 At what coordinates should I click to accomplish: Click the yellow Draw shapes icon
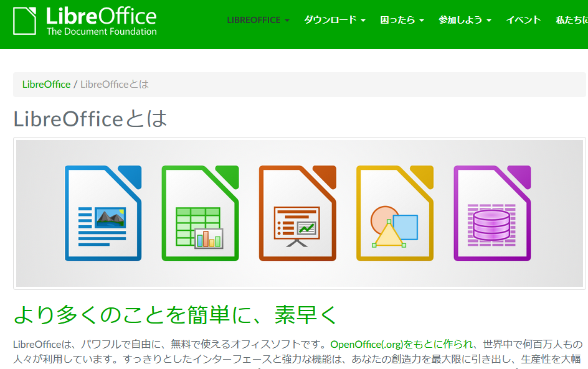395,213
